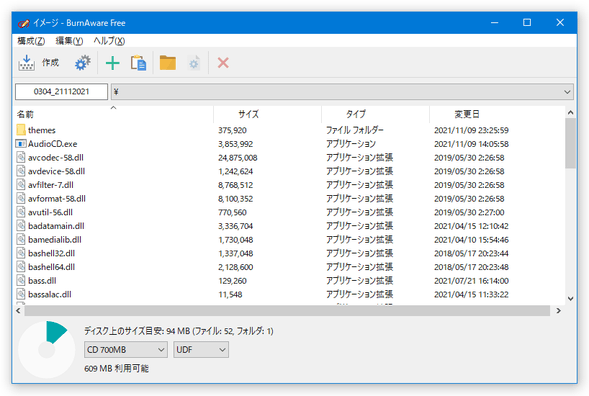Select the AudioCD.exe application icon

21,144
